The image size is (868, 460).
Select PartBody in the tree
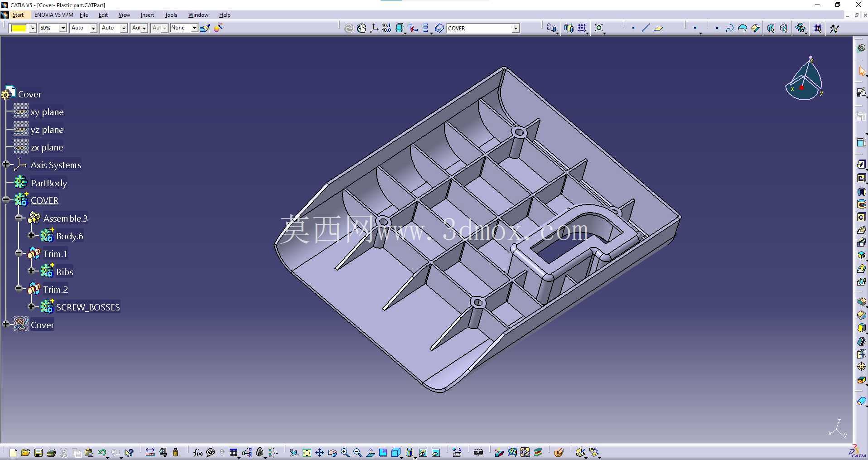pos(49,183)
